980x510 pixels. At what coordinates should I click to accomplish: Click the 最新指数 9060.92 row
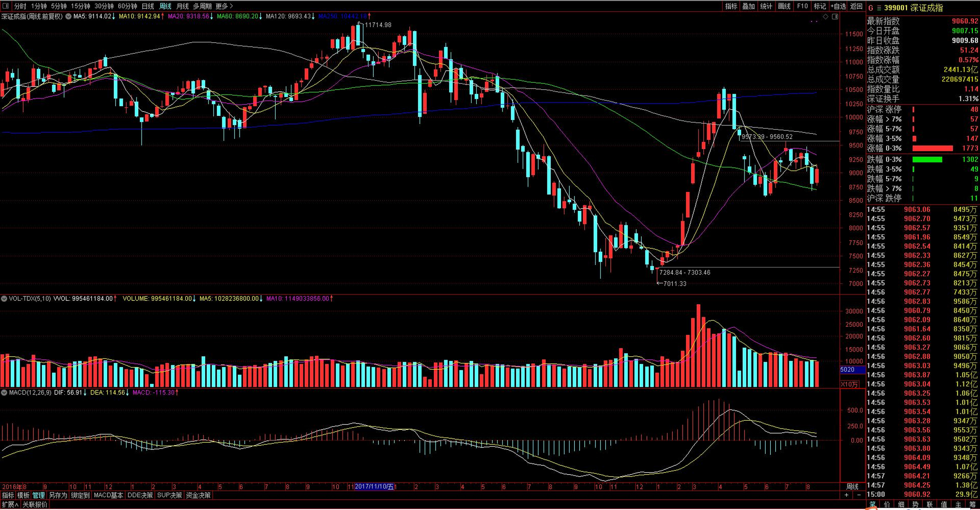coord(923,21)
